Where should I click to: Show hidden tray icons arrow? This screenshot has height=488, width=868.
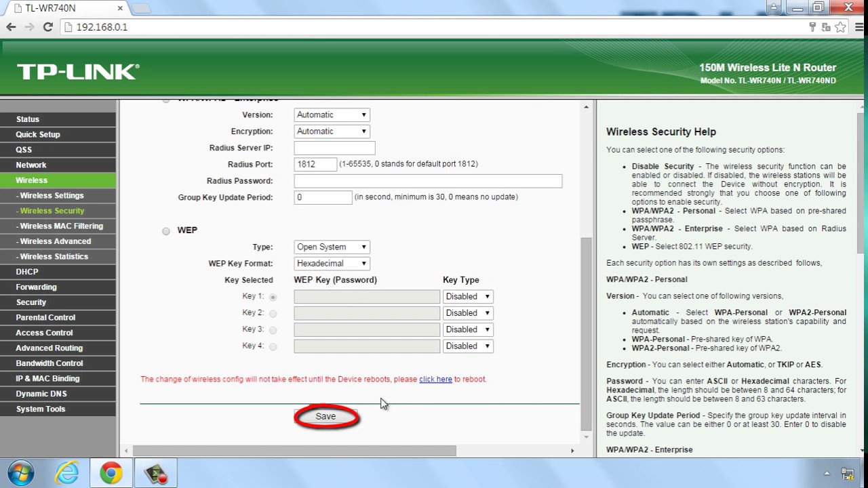pyautogui.click(x=827, y=473)
